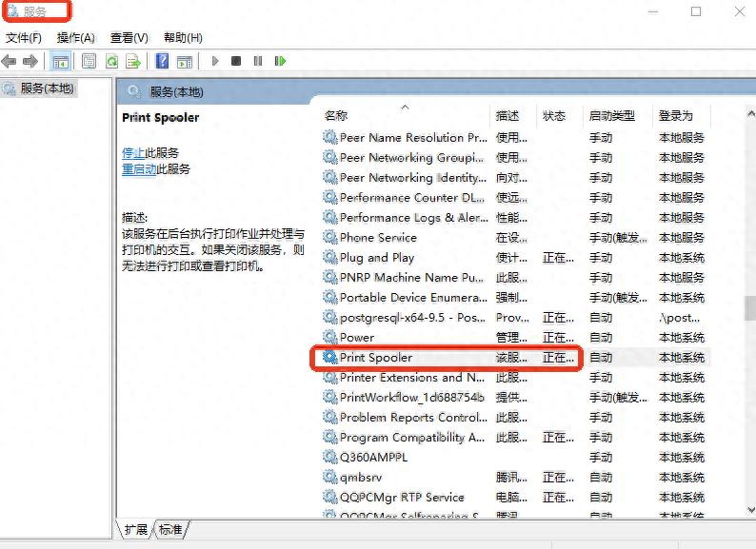Viewport: 756px width, 549px height.
Task: Select Peer Networking Groupi... service
Action: 516,158
